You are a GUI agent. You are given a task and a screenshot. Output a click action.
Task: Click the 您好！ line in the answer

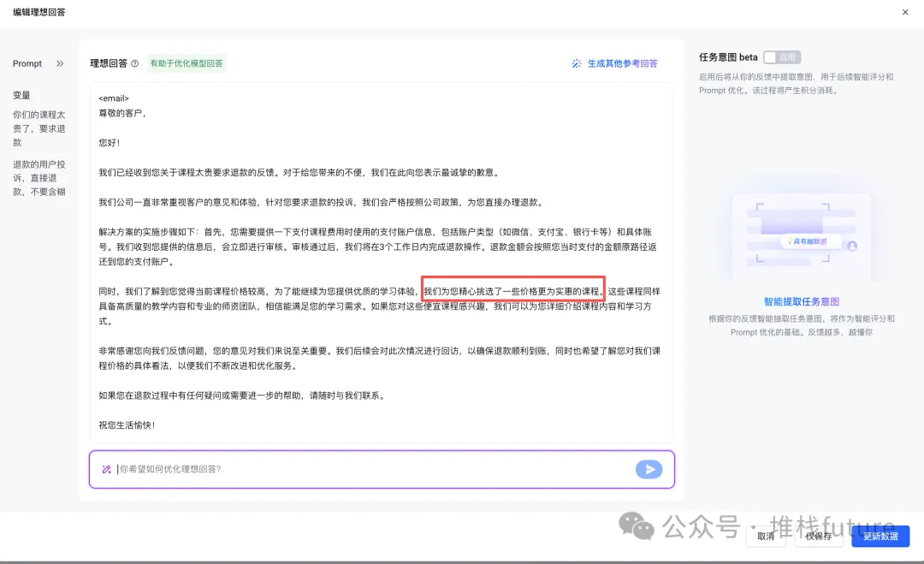[x=109, y=143]
